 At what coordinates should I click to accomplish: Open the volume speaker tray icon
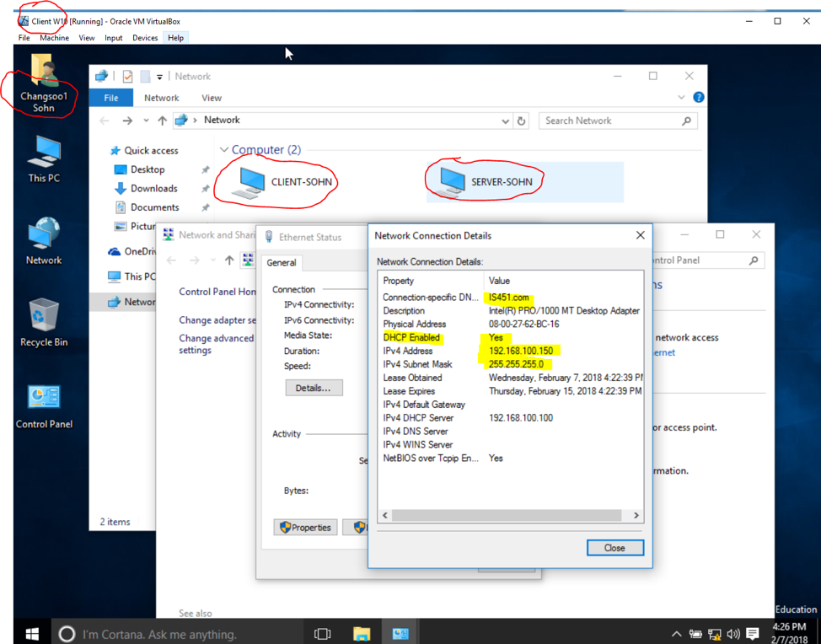click(733, 634)
